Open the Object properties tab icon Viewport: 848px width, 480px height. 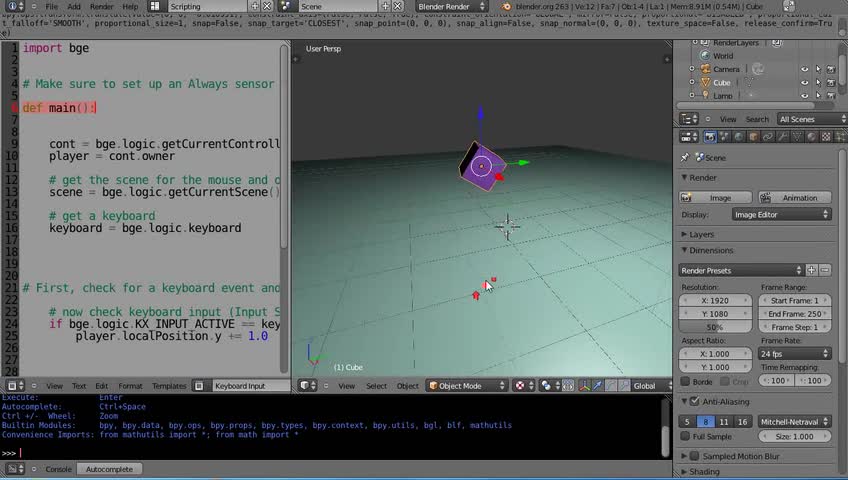pyautogui.click(x=753, y=137)
